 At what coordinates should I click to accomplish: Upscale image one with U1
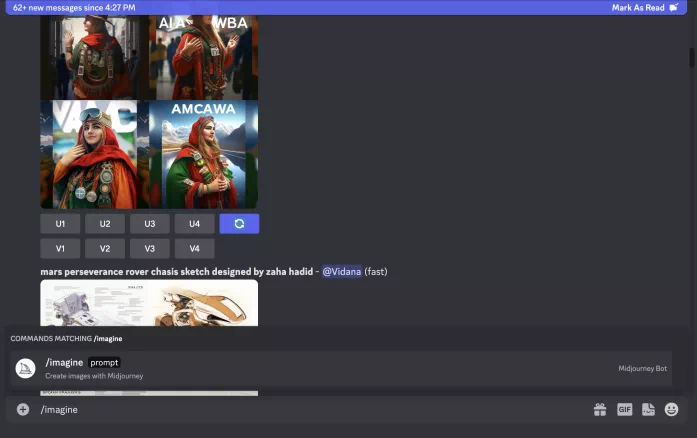(60, 224)
